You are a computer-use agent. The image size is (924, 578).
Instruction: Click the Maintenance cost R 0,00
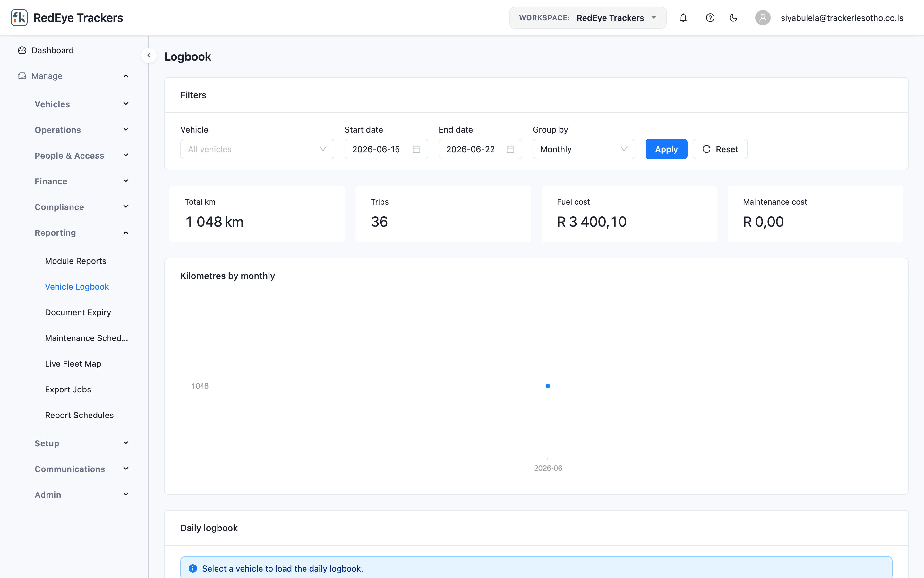(x=763, y=222)
